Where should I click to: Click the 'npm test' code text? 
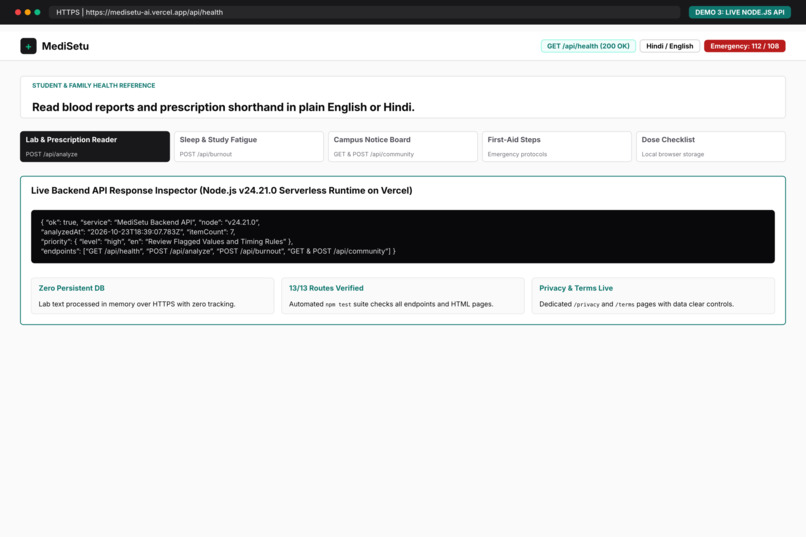click(338, 304)
